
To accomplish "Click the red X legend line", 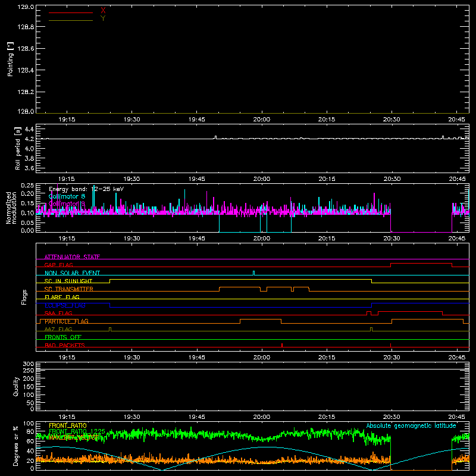I will tap(71, 12).
